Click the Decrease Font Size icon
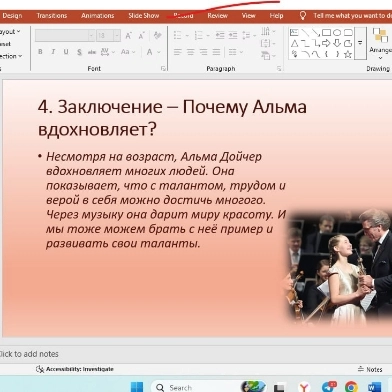 point(141,36)
